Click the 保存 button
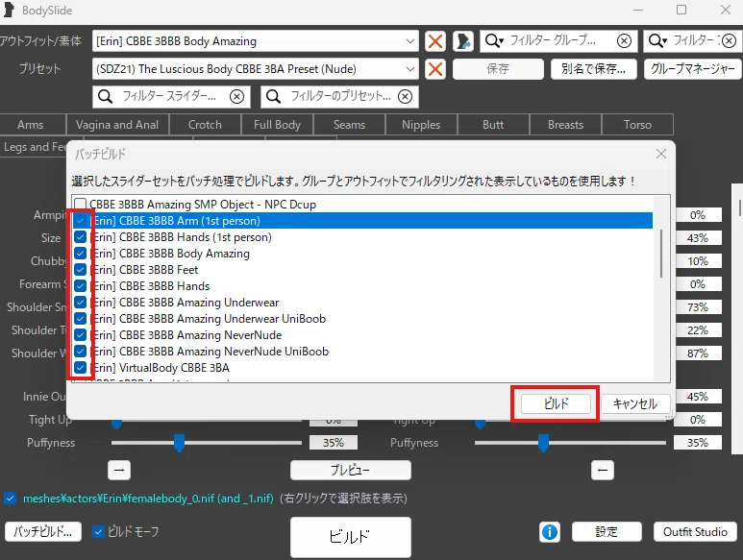 coord(498,69)
